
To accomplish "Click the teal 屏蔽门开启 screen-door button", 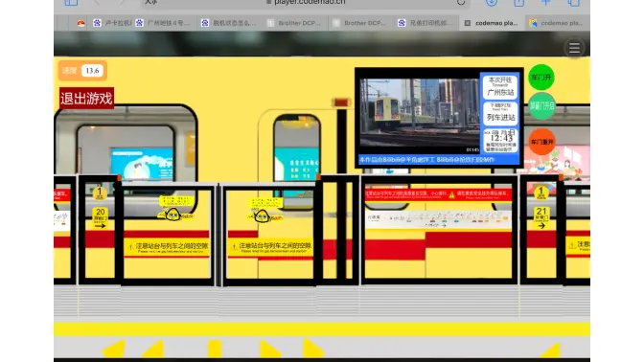I will pyautogui.click(x=541, y=106).
